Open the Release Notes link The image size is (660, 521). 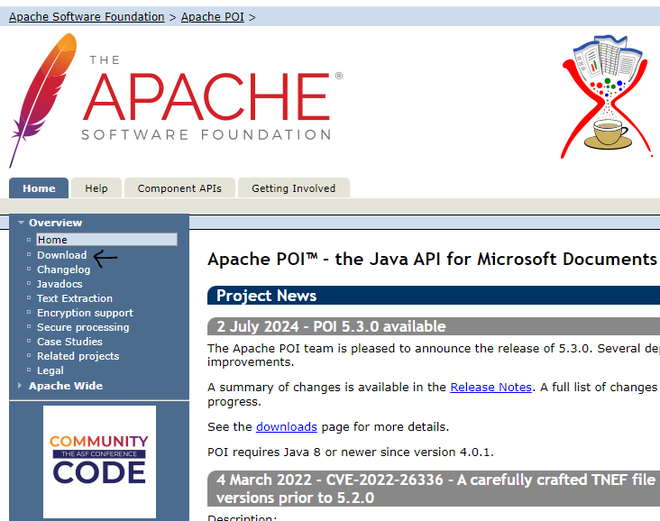(491, 387)
